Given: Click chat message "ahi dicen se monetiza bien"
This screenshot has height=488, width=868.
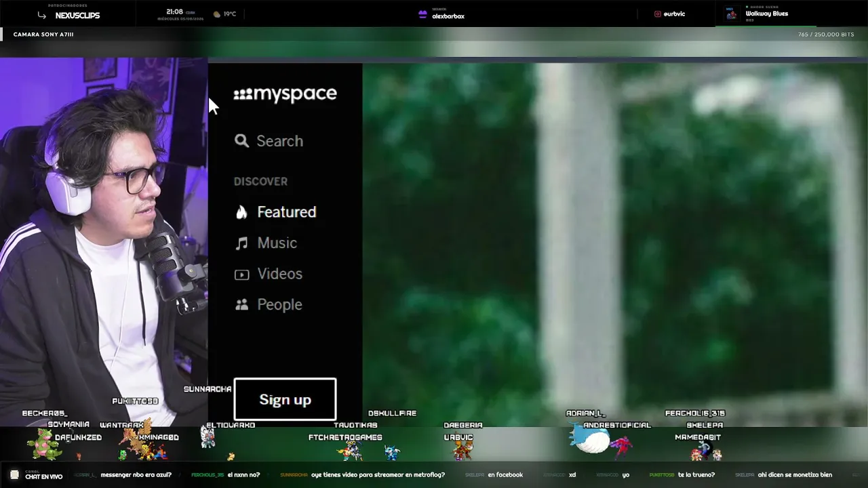Looking at the screenshot, I should 795,475.
